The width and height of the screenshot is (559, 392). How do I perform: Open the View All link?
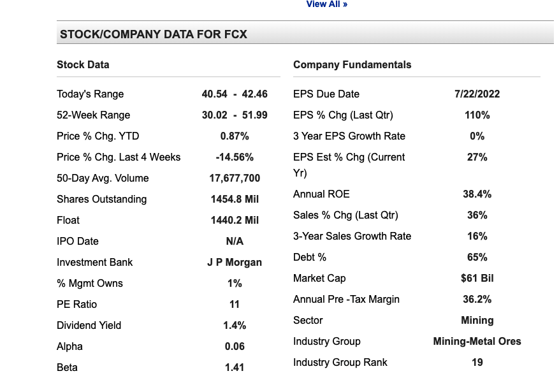click(x=326, y=4)
